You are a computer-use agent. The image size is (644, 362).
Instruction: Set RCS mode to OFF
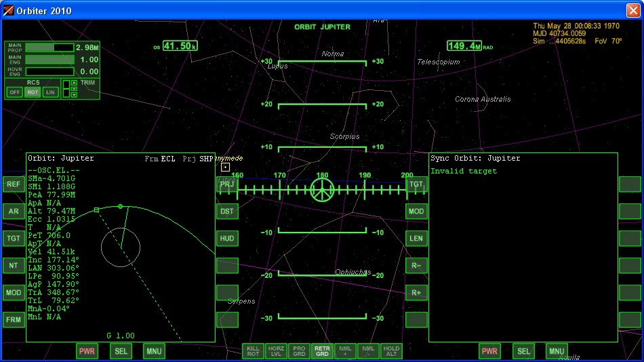point(14,92)
